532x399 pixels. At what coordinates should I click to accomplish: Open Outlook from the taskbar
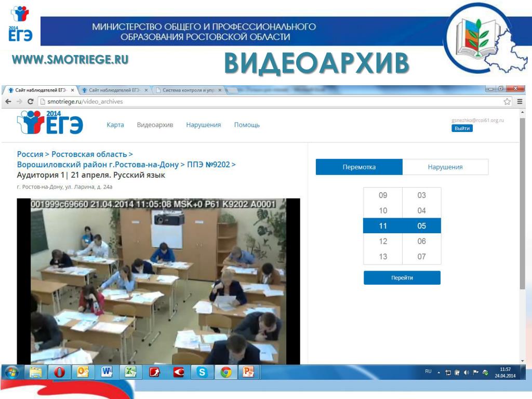[x=83, y=373]
